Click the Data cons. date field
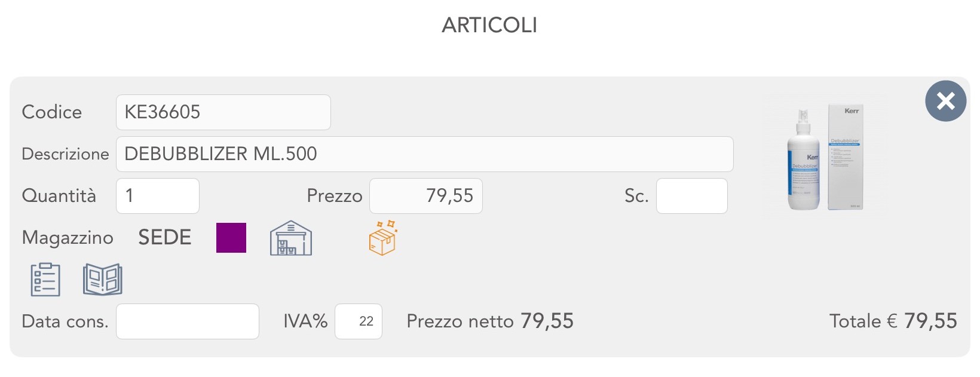980x377 pixels. coord(187,321)
